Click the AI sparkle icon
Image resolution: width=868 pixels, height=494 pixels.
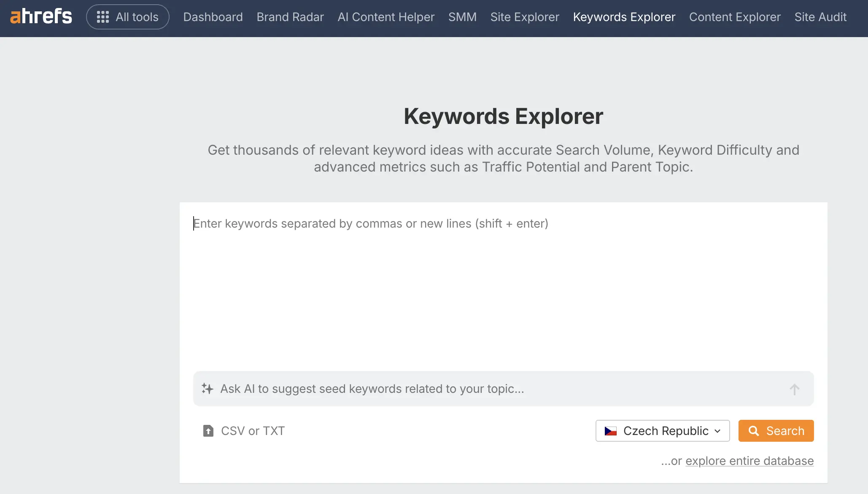(x=207, y=389)
